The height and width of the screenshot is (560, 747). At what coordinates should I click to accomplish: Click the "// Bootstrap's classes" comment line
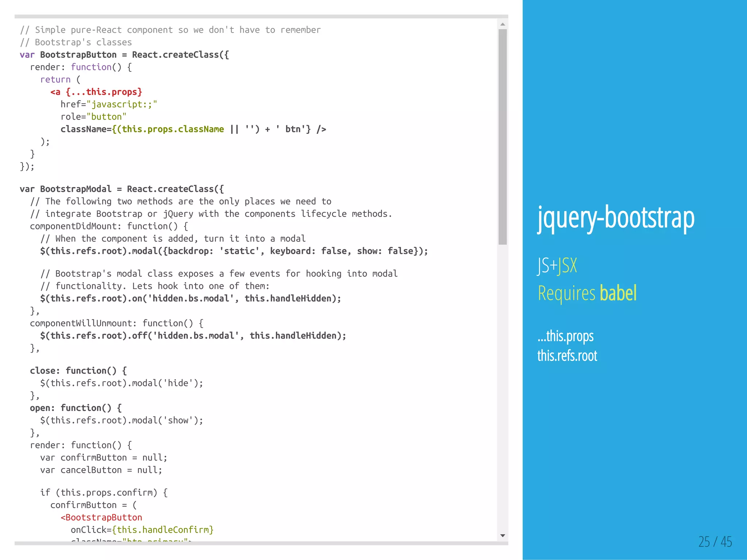[76, 42]
